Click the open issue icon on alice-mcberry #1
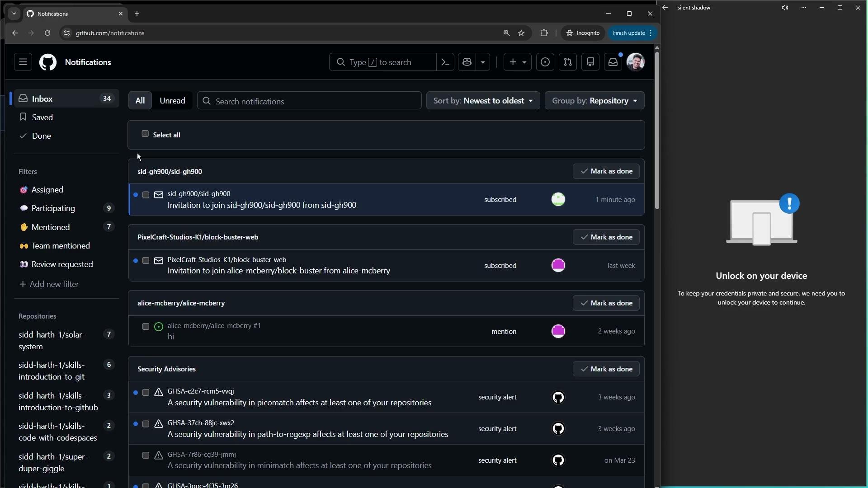This screenshot has height=488, width=868. click(x=159, y=327)
